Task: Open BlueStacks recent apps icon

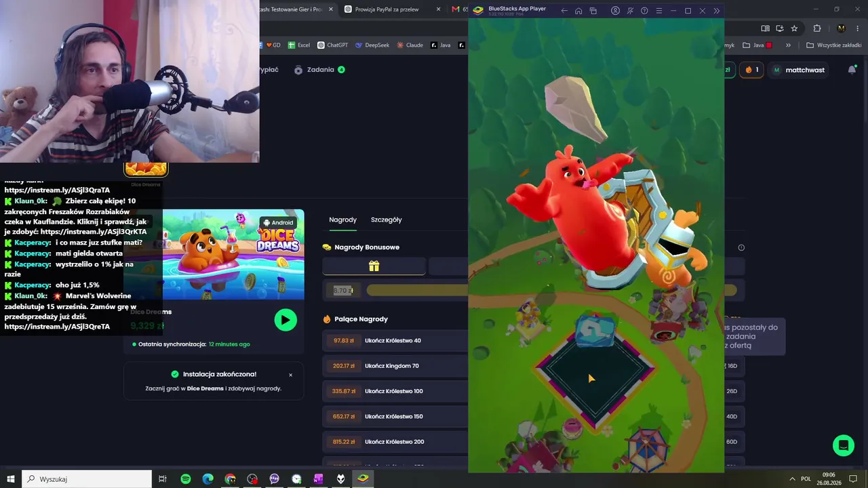Action: [x=593, y=11]
